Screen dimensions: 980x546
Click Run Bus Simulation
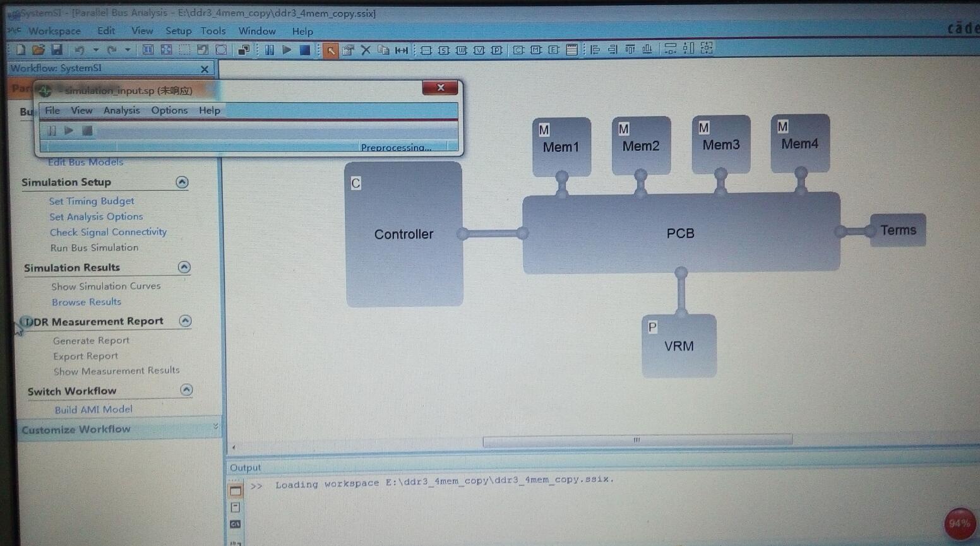[94, 247]
